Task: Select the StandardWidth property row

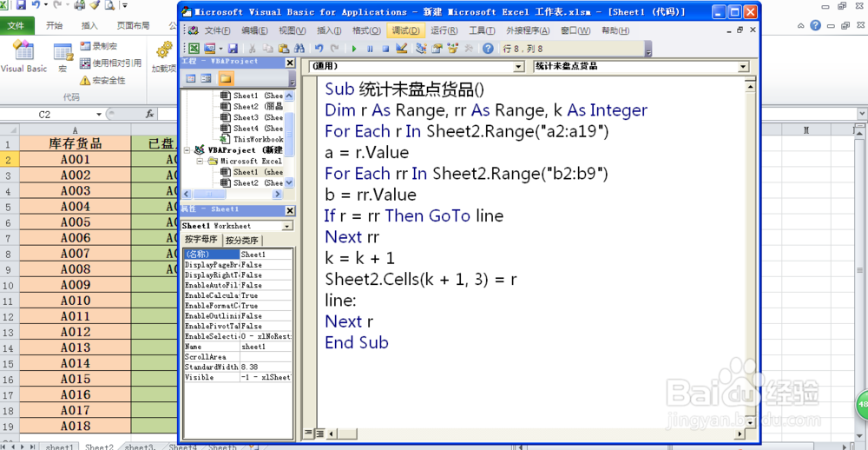Action: (x=237, y=367)
